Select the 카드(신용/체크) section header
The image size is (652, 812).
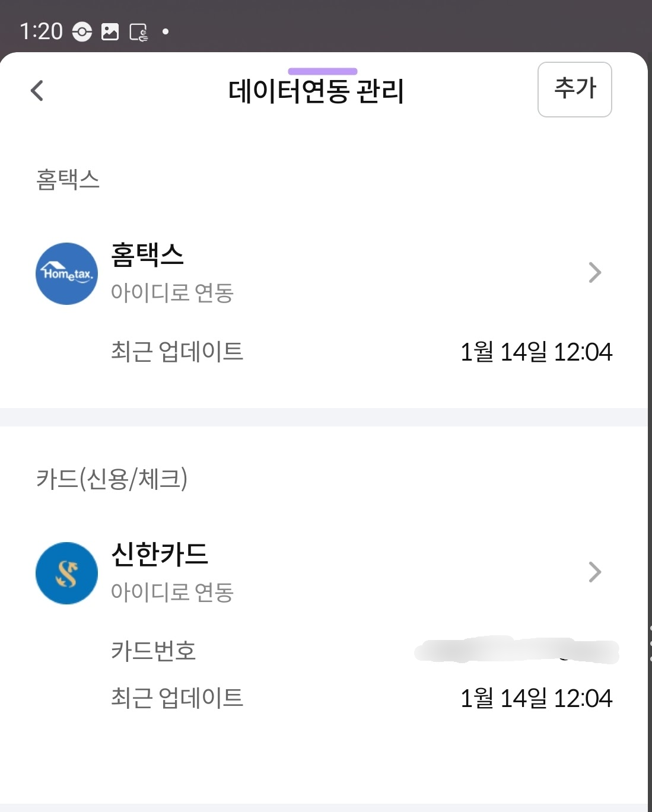(112, 479)
